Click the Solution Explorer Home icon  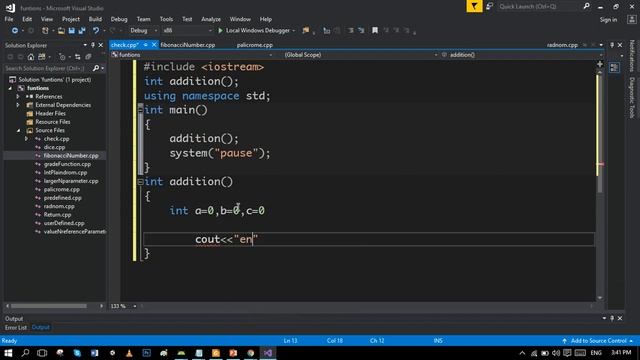[31, 57]
